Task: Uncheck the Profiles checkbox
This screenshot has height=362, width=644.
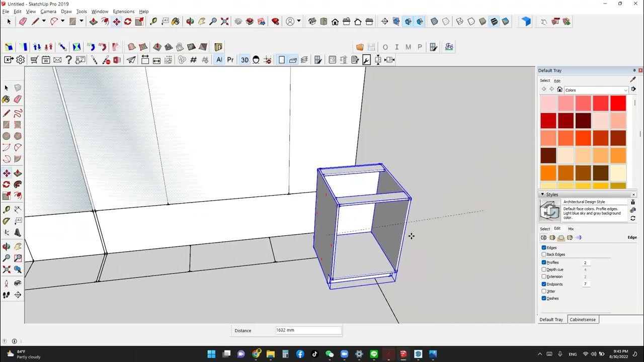Action: [544, 262]
